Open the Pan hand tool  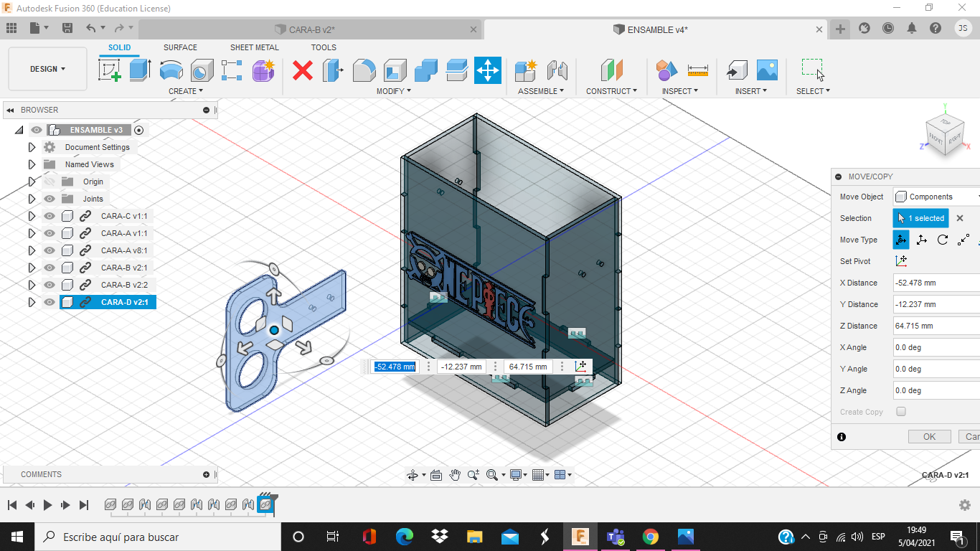point(455,475)
